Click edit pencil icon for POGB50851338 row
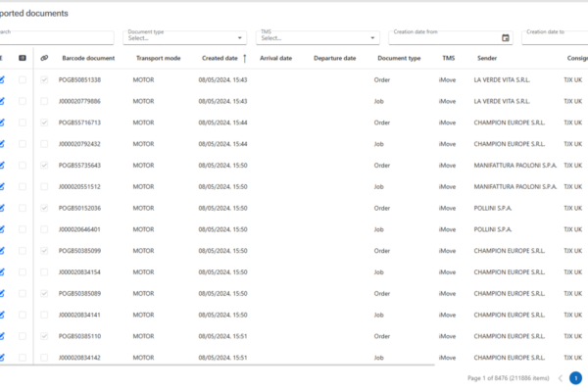The width and height of the screenshot is (588, 392). point(3,79)
